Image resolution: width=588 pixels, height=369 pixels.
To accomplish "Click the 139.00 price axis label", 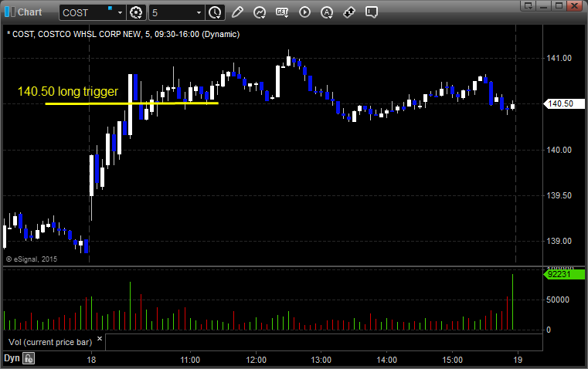I will coord(559,241).
